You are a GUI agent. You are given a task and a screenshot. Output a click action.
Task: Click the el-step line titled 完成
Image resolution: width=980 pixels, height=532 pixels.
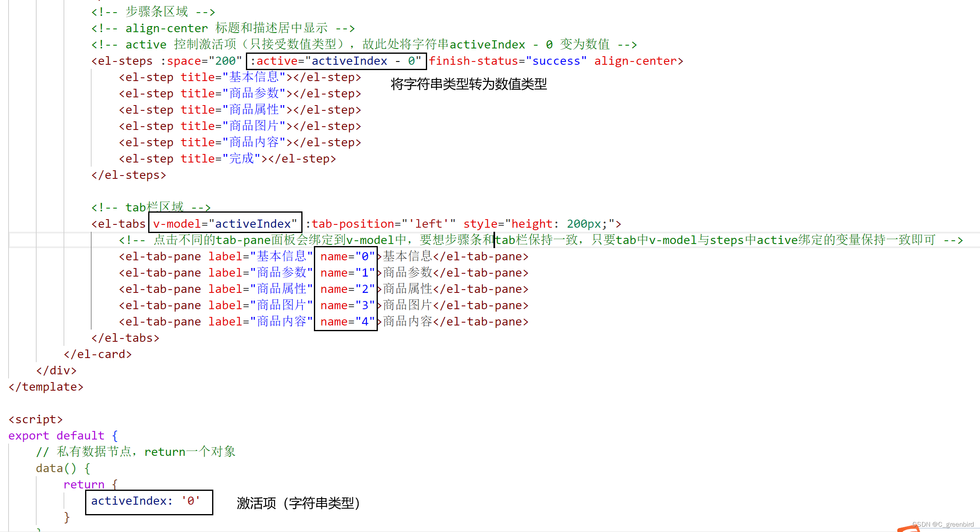[x=227, y=158]
